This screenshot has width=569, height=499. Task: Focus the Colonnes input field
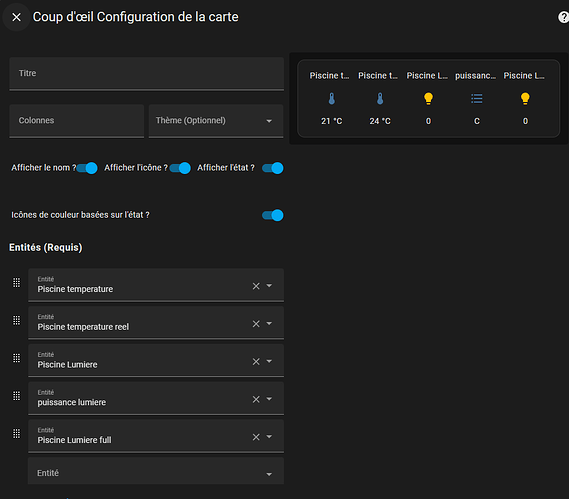tap(77, 121)
